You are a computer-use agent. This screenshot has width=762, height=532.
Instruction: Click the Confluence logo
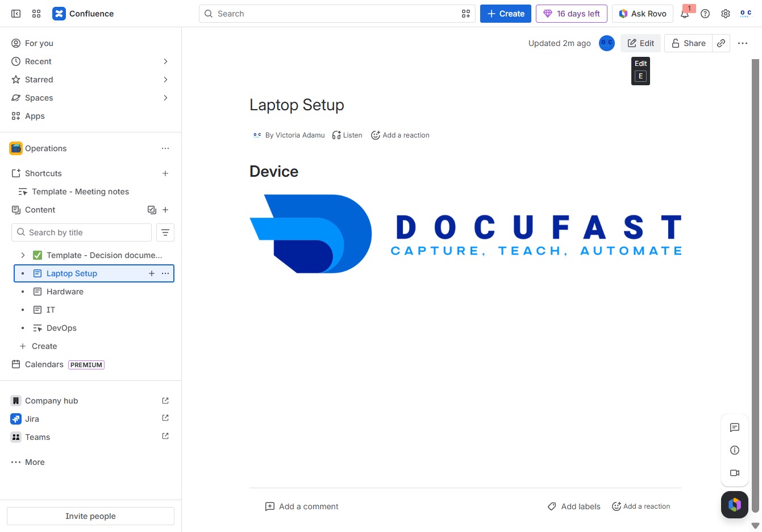point(83,14)
